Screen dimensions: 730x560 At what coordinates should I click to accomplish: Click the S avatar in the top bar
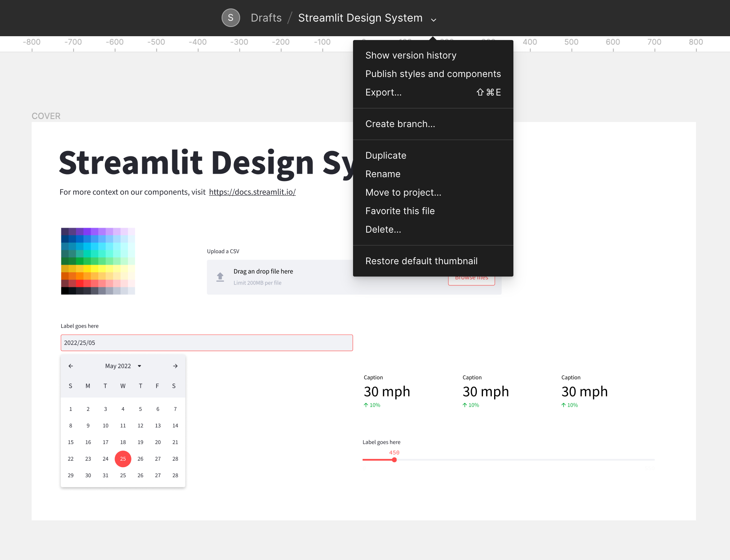(x=230, y=18)
